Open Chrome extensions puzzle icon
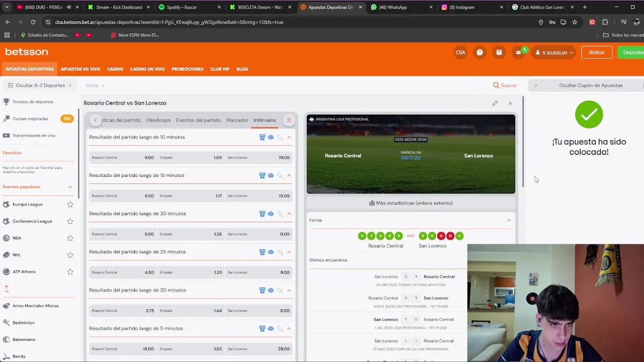Viewport: 644px width, 362px height. (x=605, y=22)
